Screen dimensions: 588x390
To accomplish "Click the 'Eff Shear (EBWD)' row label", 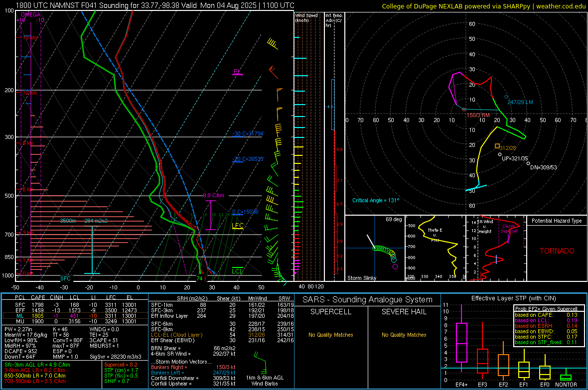I will click(x=173, y=341).
